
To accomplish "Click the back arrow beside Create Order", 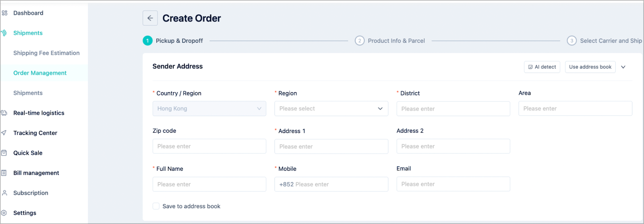I will pos(150,18).
